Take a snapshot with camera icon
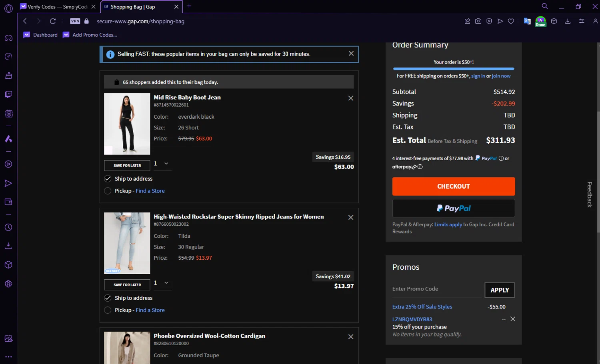The height and width of the screenshot is (364, 600). (478, 21)
